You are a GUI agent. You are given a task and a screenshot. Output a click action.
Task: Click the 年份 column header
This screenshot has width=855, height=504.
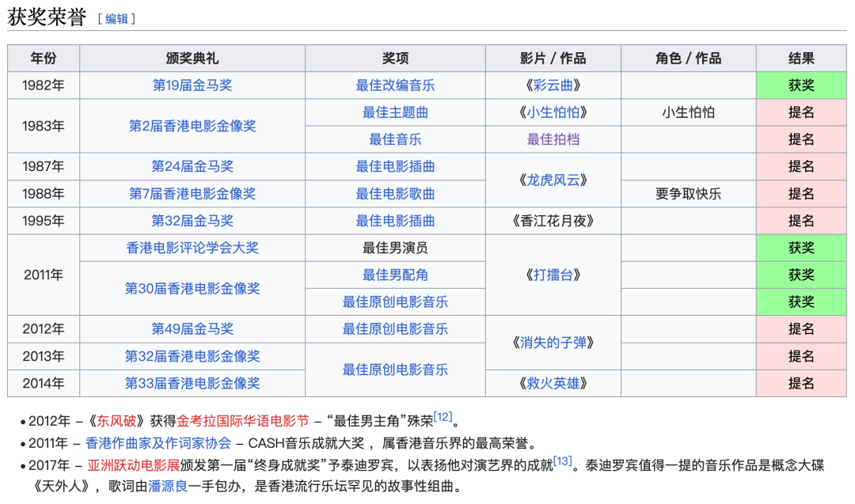44,59
